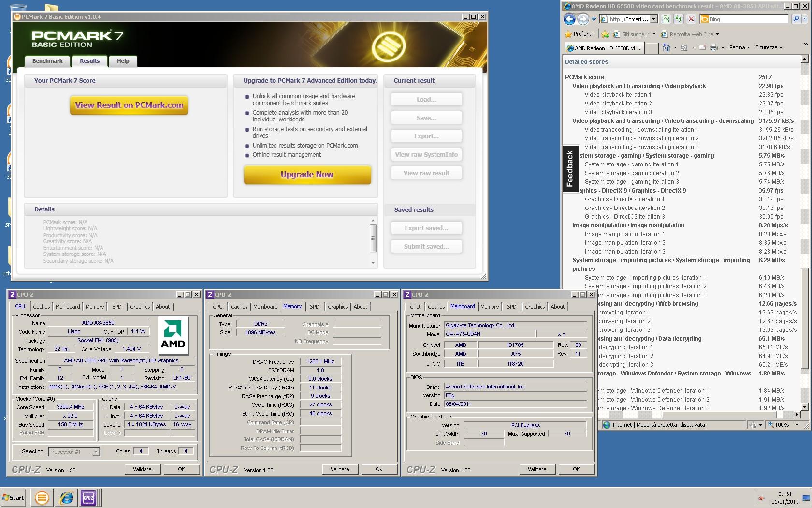812x508 pixels.
Task: Open the PCMark Help tab
Action: [x=123, y=61]
